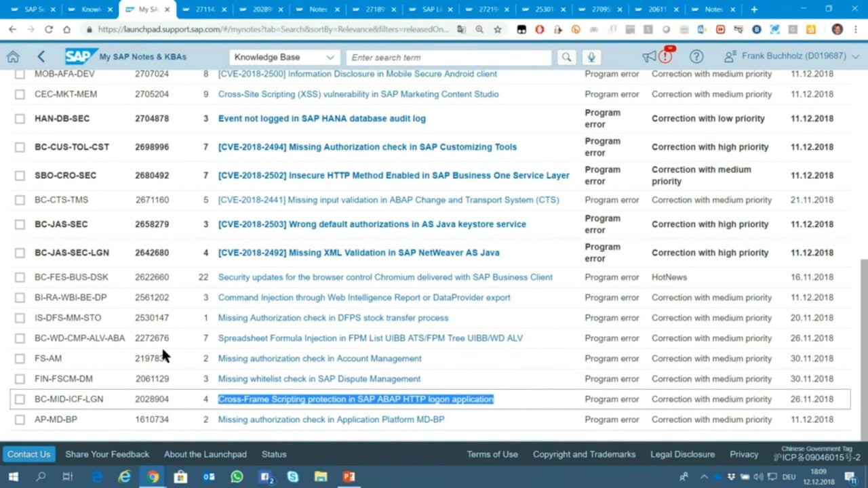This screenshot has height=488, width=868.
Task: Open the Windows Start menu
Action: pyautogui.click(x=13, y=476)
